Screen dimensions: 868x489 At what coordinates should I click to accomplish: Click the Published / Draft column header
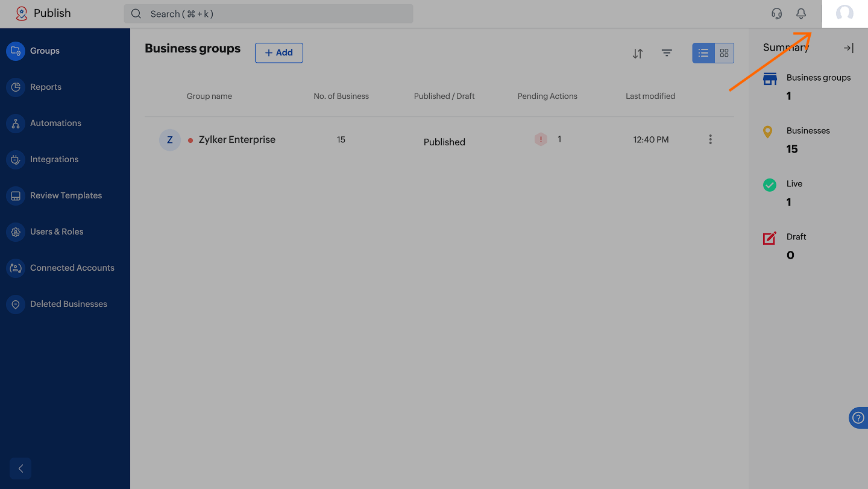pyautogui.click(x=444, y=96)
